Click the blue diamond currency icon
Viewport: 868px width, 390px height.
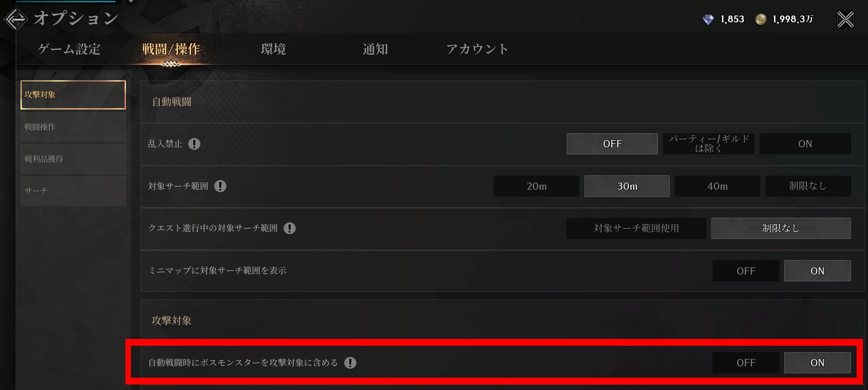pos(708,20)
